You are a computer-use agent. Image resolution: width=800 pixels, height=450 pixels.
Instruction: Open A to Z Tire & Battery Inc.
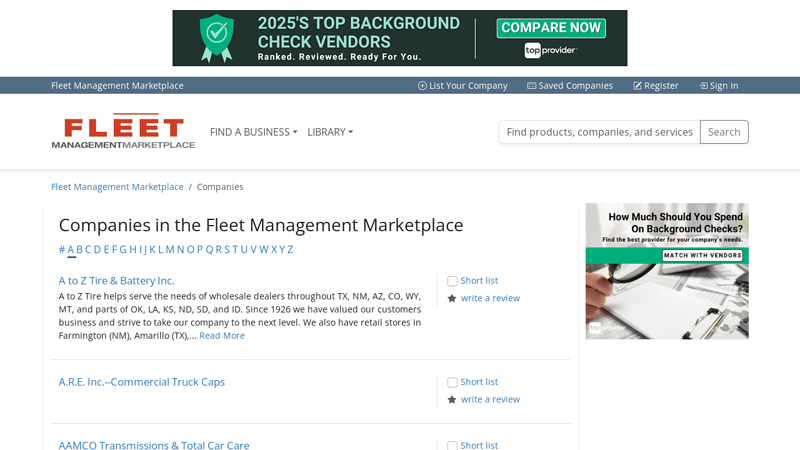(x=116, y=281)
